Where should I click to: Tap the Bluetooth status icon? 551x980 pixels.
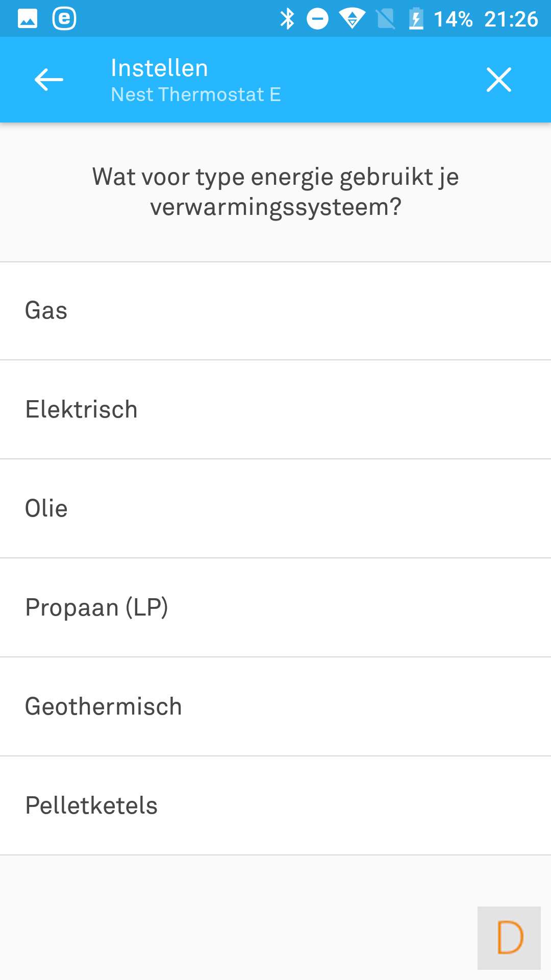[x=287, y=19]
